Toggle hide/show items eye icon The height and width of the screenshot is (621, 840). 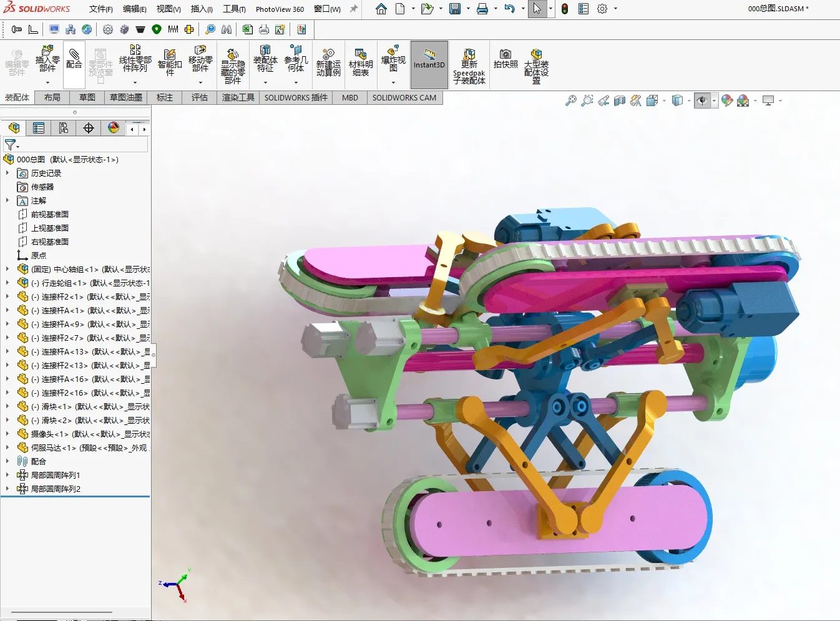[702, 100]
